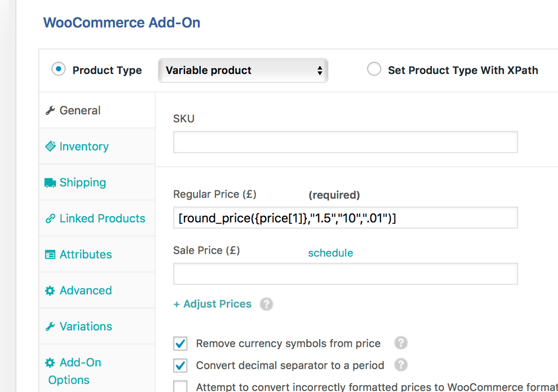The height and width of the screenshot is (392, 558).
Task: Select the Product Type radio button
Action: [x=58, y=69]
